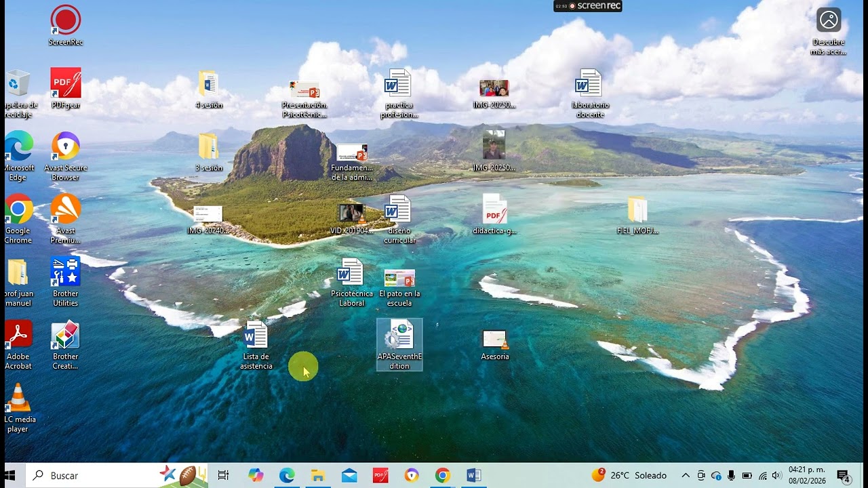
Task: Select the 3 sesión folder
Action: point(208,152)
